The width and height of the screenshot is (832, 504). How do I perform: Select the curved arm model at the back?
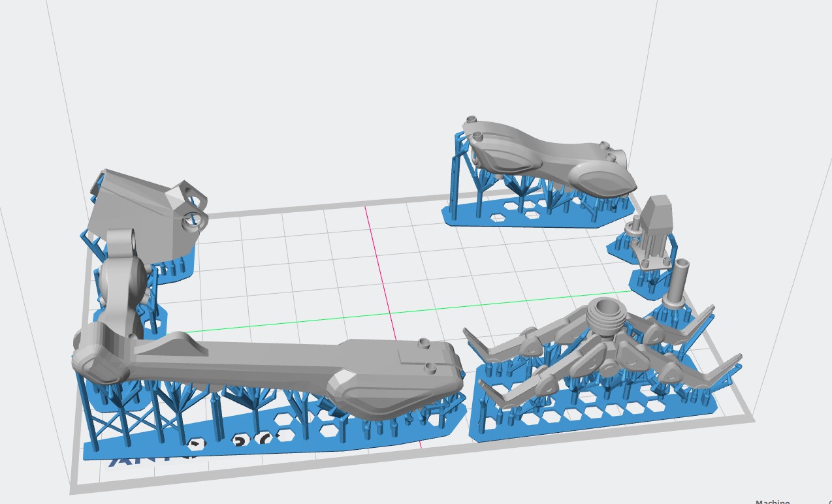[549, 158]
